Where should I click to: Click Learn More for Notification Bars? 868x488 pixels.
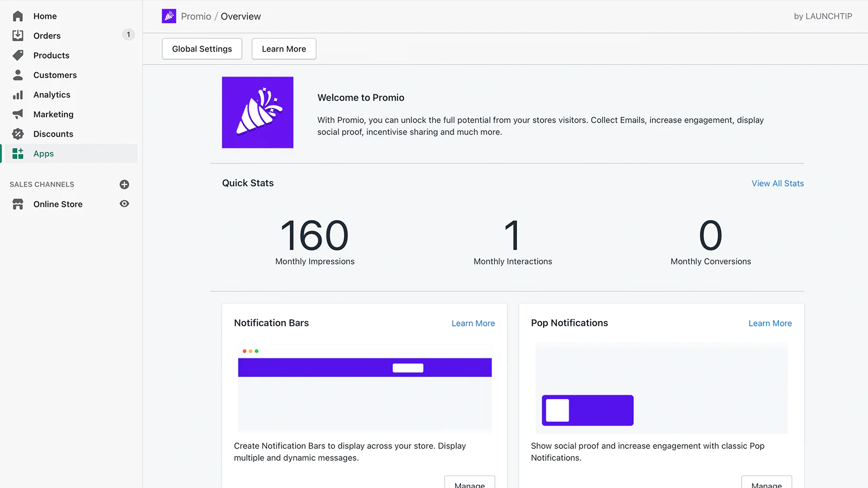[x=473, y=323]
